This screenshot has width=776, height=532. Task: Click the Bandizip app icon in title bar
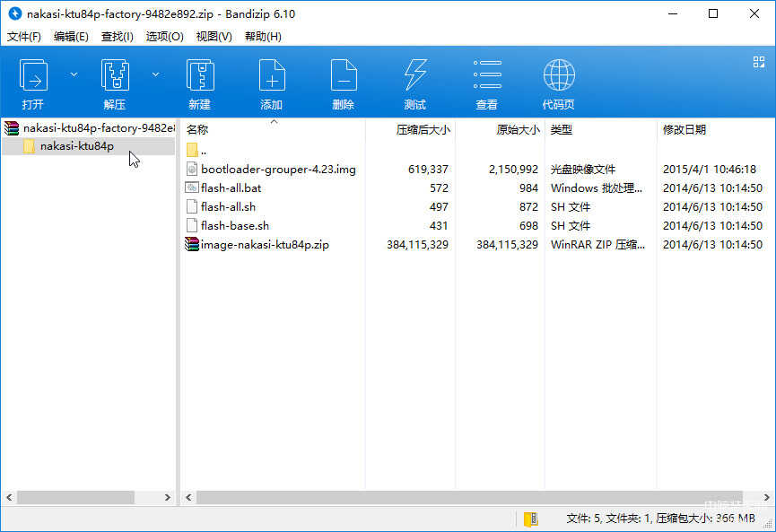click(15, 13)
